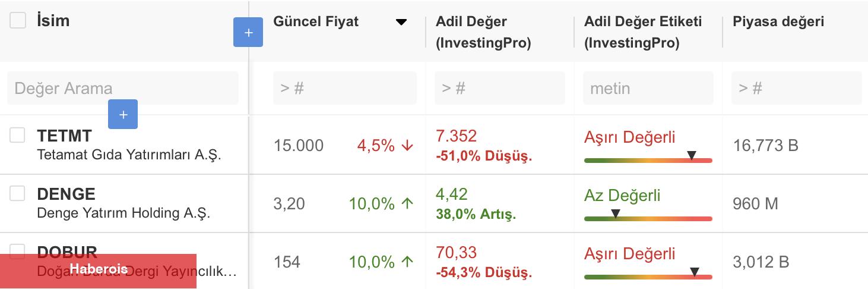This screenshot has height=289, width=868.
Task: Click the Adil Değer Etiketi column header
Action: pyautogui.click(x=643, y=32)
